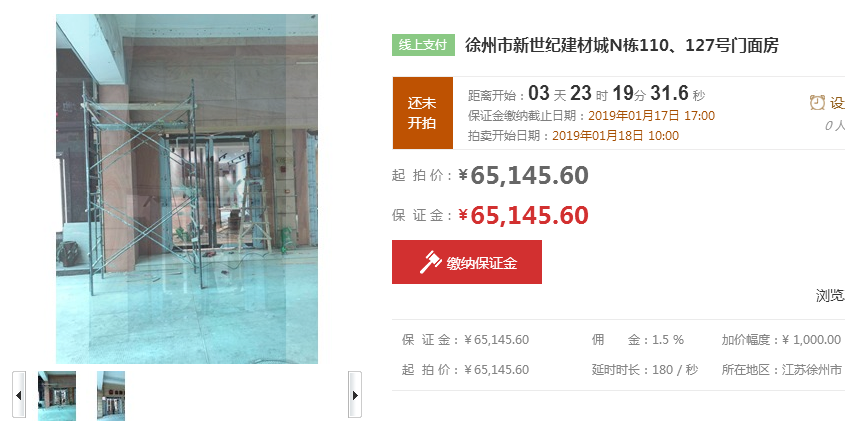This screenshot has width=845, height=423.
Task: Click the green 线上支付 badge
Action: coord(423,45)
